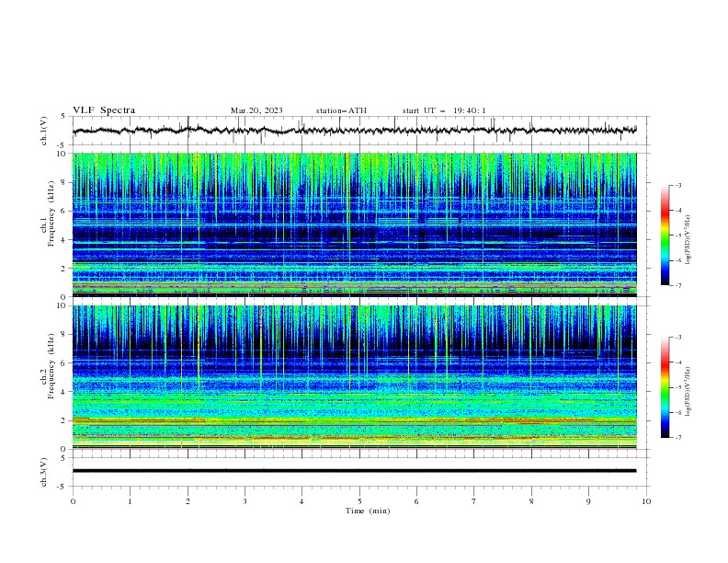Click time axis tick label "10"
The height and width of the screenshot is (563, 728).
point(646,501)
